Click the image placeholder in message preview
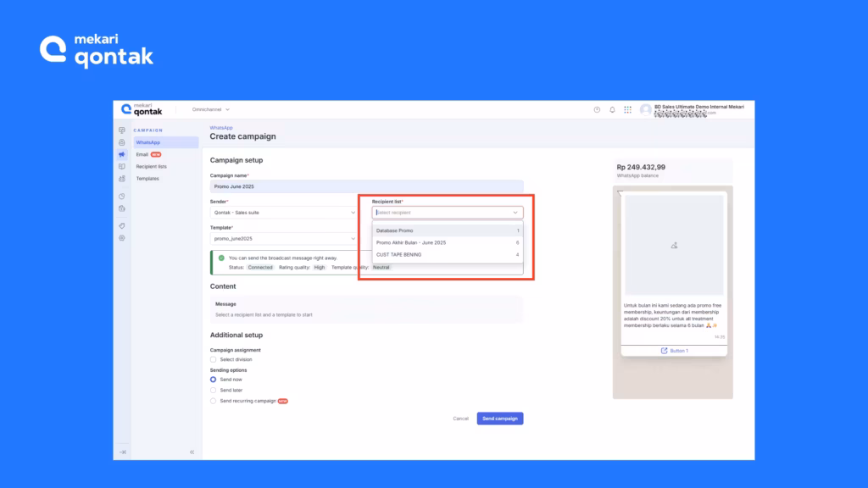Image resolution: width=868 pixels, height=488 pixels. (674, 245)
